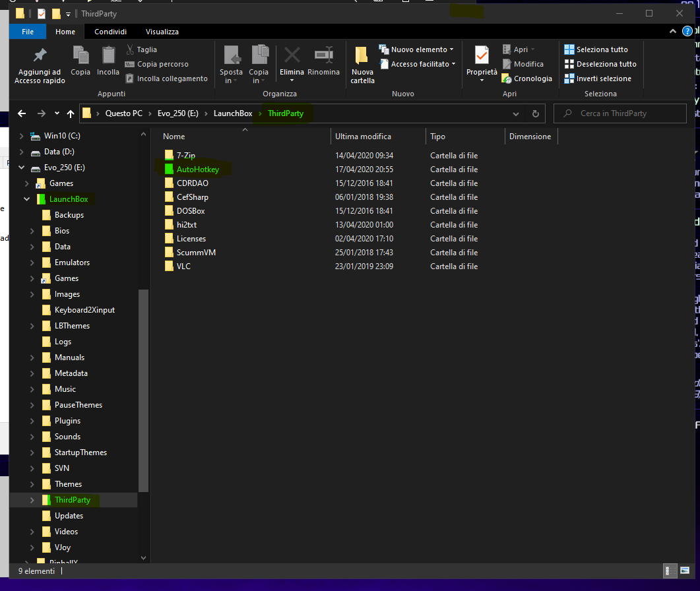Open the Apri dropdown in ribbon

(x=519, y=49)
